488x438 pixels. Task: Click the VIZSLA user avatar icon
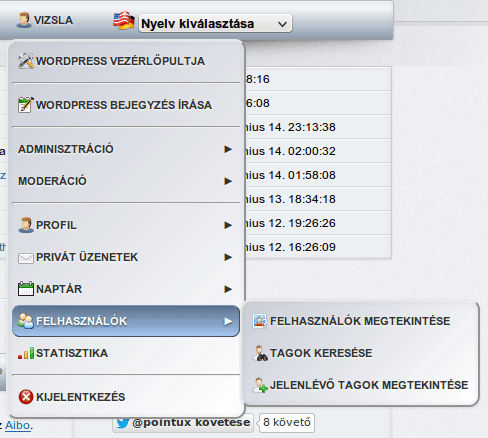pyautogui.click(x=24, y=20)
